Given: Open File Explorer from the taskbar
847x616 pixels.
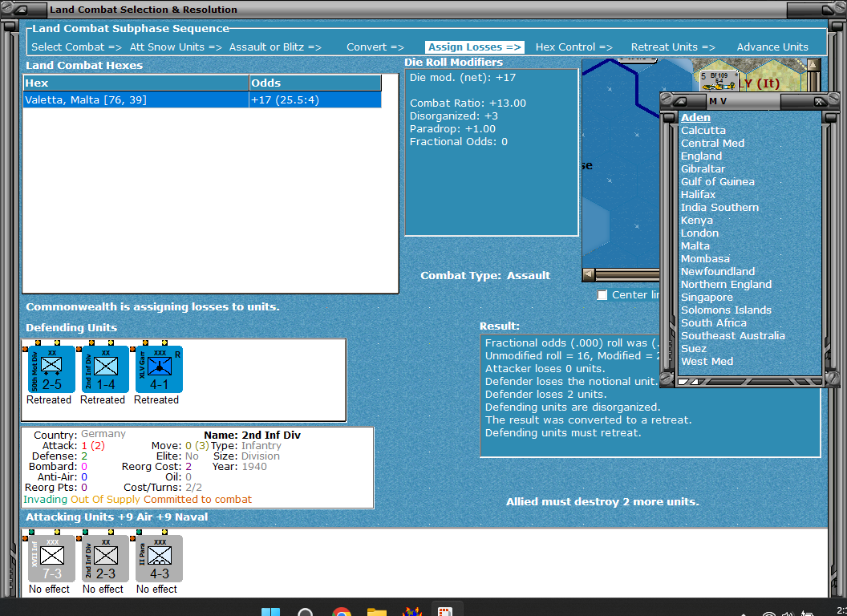Looking at the screenshot, I should [x=376, y=612].
